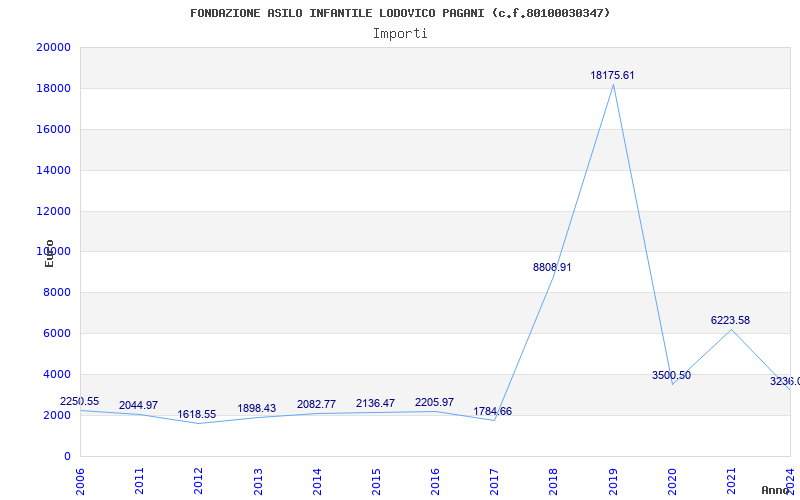Image resolution: width=800 pixels, height=500 pixels.
Task: Click data label 1898.43 for 2013
Action: pyautogui.click(x=257, y=409)
